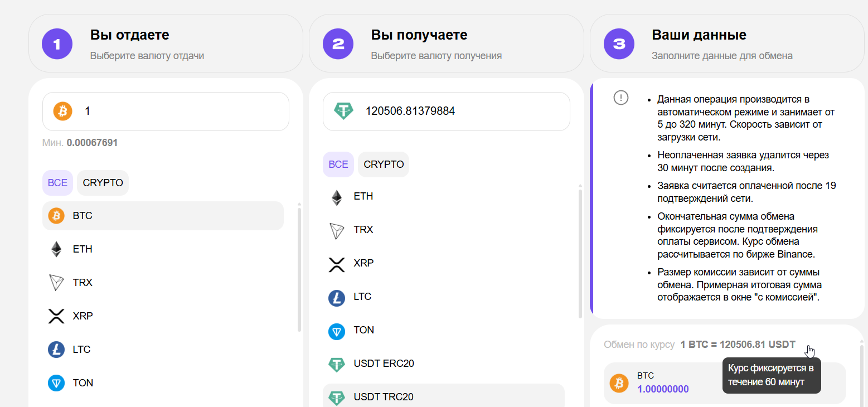
Task: Switch to the CRYPTO tab in the give column
Action: [x=103, y=183]
